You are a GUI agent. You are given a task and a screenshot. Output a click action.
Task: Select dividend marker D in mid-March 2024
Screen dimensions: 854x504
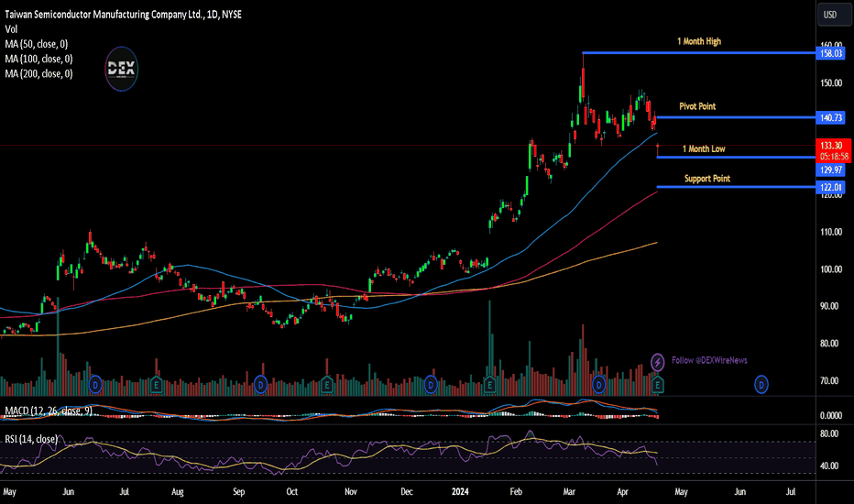pyautogui.click(x=599, y=385)
